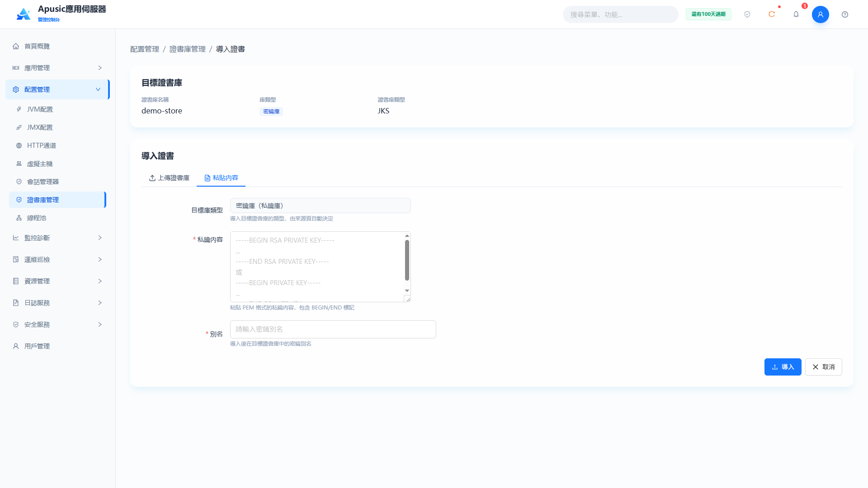868x488 pixels.
Task: Open the notification bell
Action: (x=796, y=14)
